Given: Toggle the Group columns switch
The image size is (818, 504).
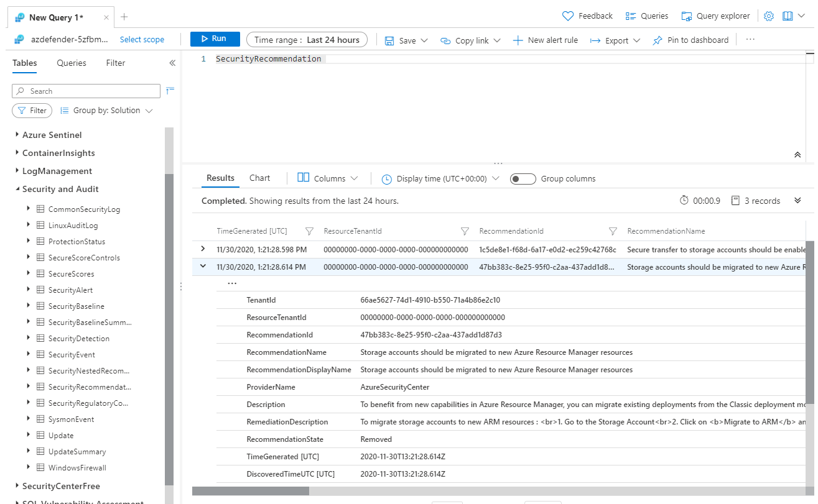Looking at the screenshot, I should pos(523,179).
